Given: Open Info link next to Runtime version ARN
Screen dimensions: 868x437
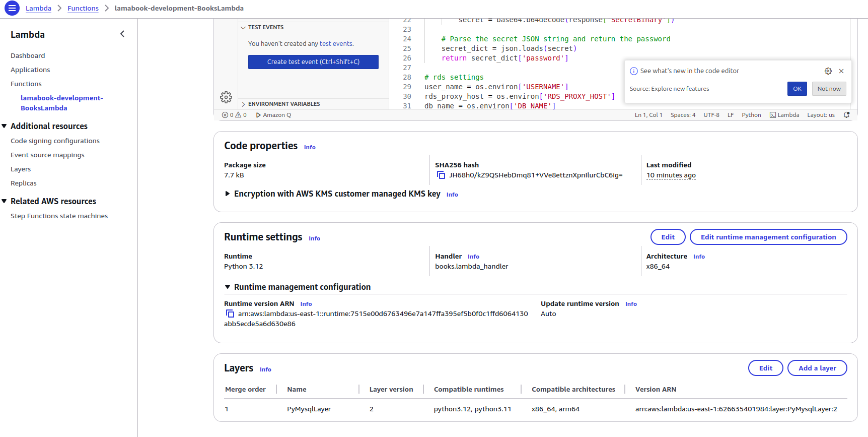Looking at the screenshot, I should pos(306,304).
